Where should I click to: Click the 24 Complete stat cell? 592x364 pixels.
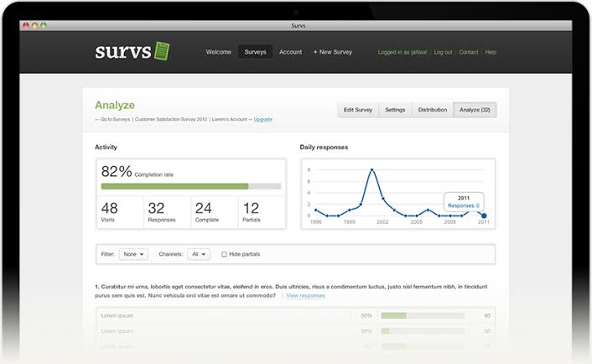[x=215, y=212]
